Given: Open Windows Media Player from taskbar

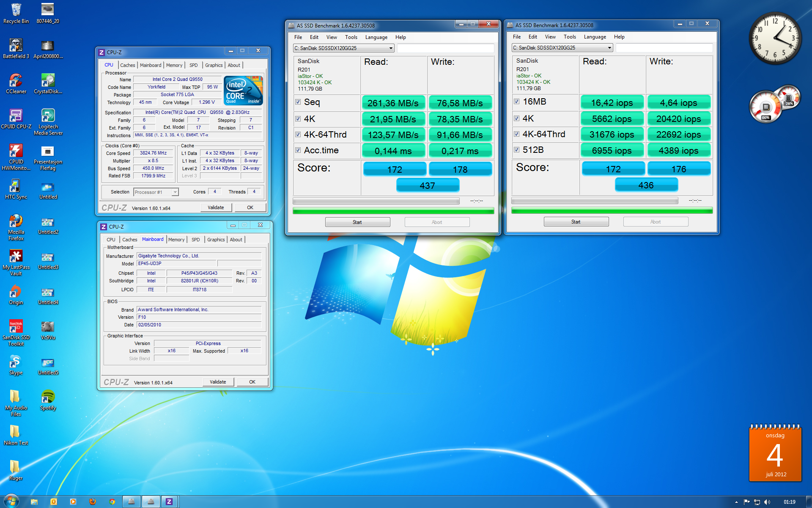Looking at the screenshot, I should coord(73,502).
